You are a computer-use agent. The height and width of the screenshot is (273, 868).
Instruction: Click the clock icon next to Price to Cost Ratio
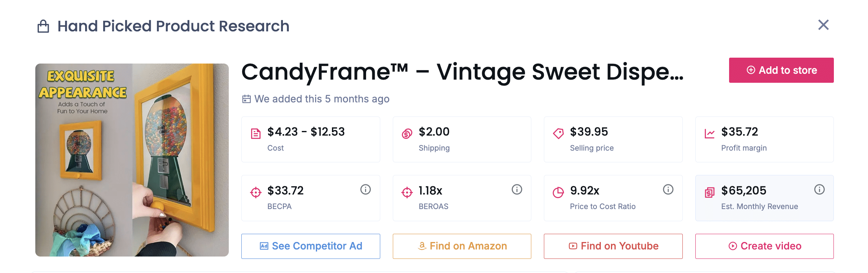[558, 192]
